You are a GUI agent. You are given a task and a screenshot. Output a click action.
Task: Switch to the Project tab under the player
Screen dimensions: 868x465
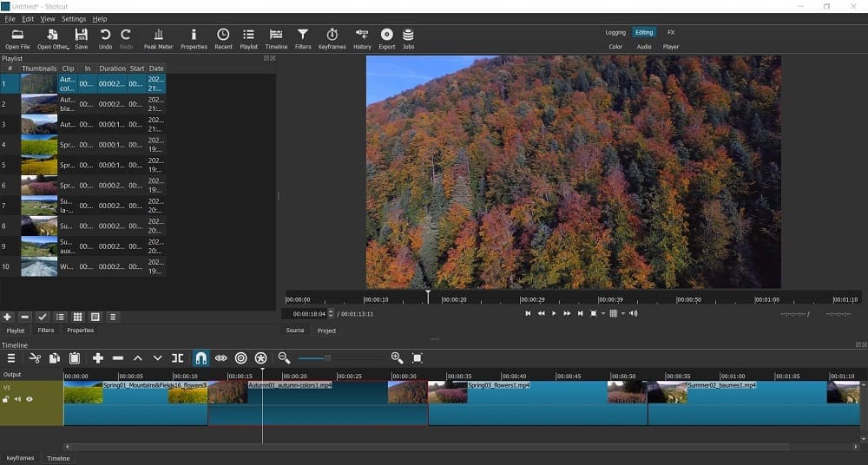click(326, 331)
